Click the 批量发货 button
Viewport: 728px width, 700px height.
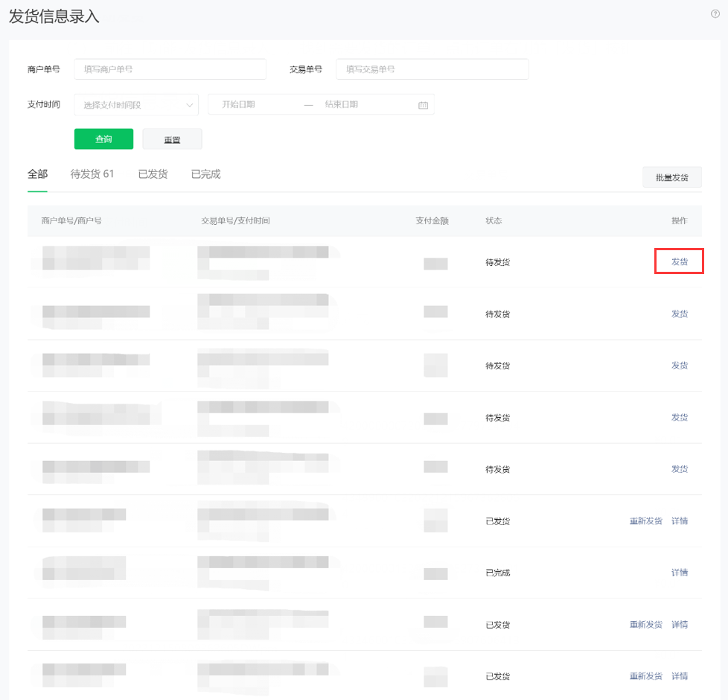tap(671, 177)
